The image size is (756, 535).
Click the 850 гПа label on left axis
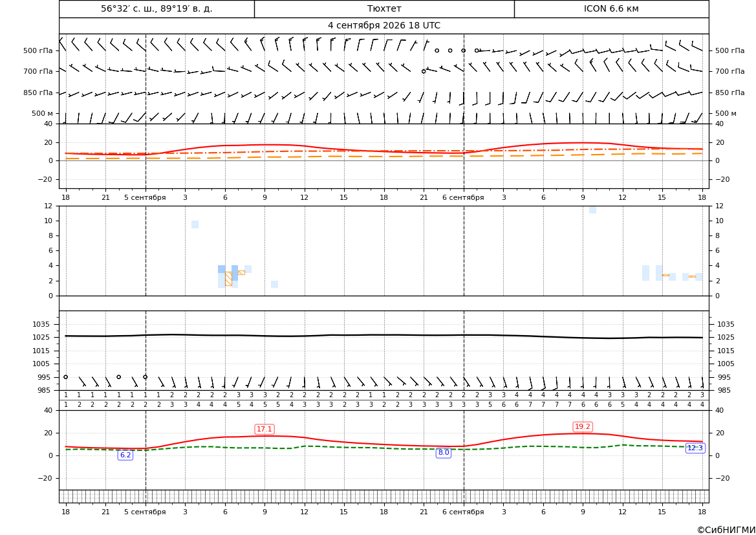(38, 93)
